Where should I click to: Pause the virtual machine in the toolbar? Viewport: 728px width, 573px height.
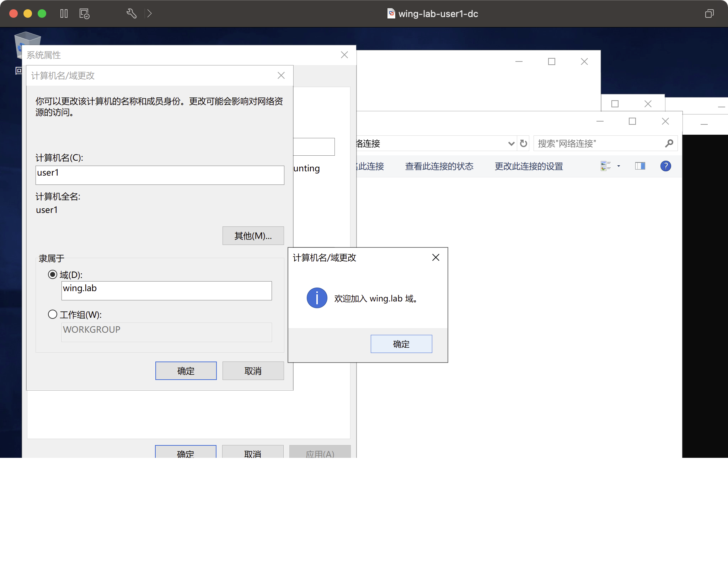point(64,14)
